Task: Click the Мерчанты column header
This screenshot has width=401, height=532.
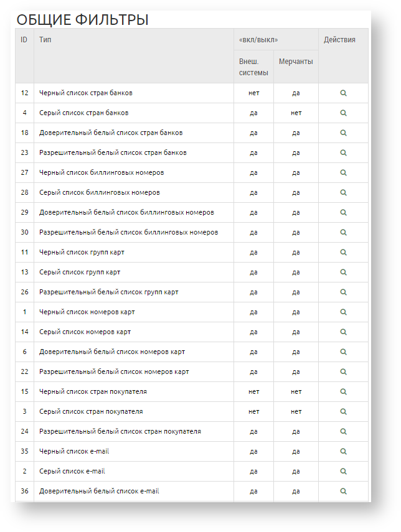Action: click(x=296, y=62)
